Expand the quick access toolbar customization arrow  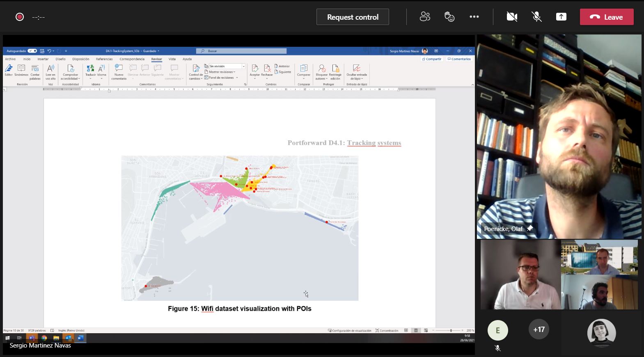(66, 51)
